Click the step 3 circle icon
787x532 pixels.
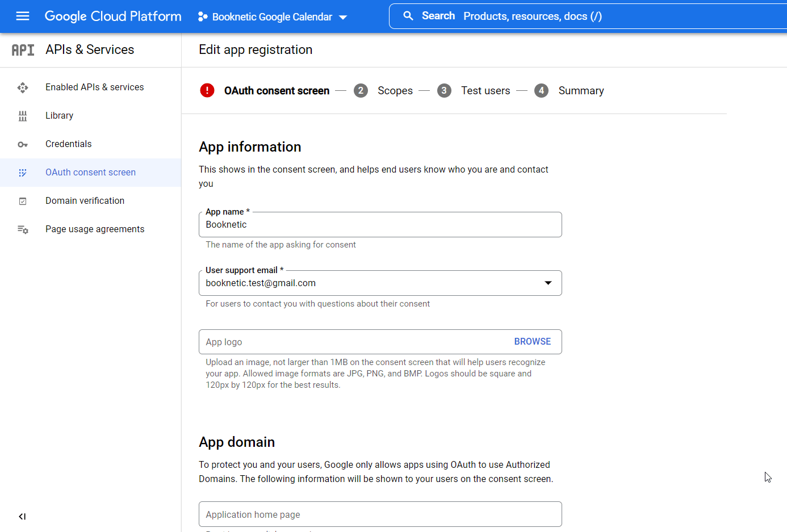pos(444,91)
